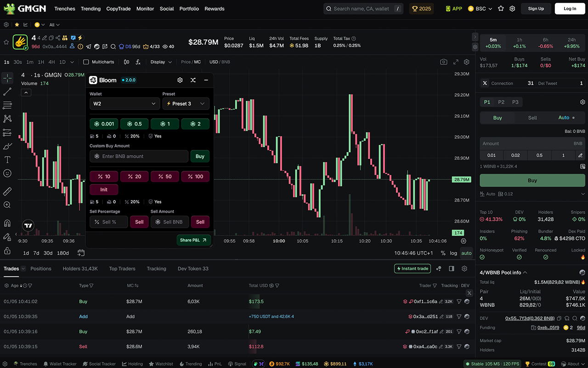Switch to the Positions tab
The image size is (588, 368).
tap(41, 269)
